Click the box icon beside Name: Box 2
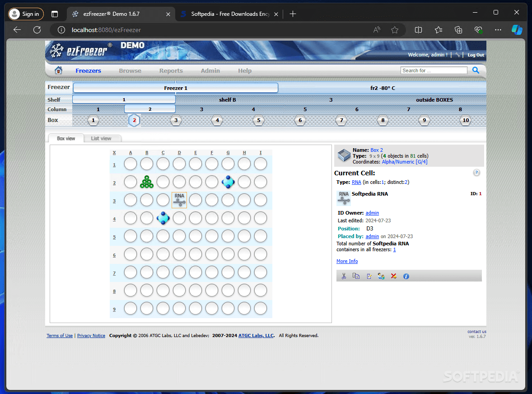This screenshot has height=394, width=532. [344, 155]
